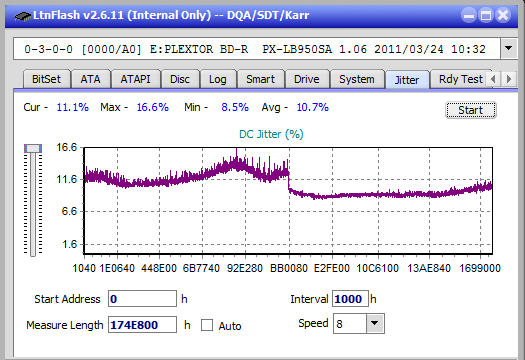Screen dimensions: 525x360
Task: Minimize the LtnFlash window
Action: (x=469, y=15)
